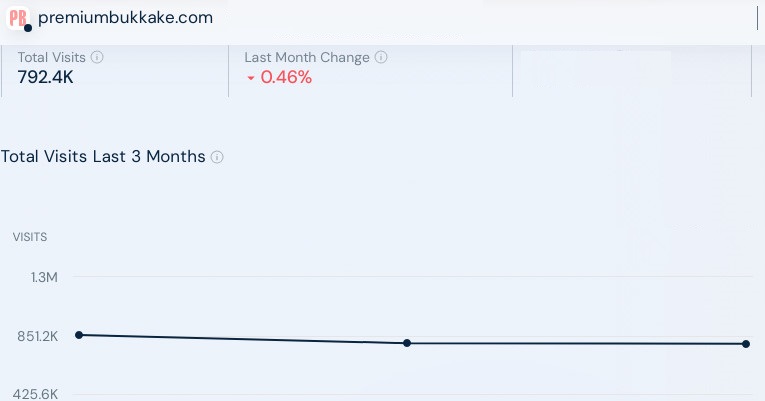Click the info icon beside Total Visits

click(x=97, y=58)
